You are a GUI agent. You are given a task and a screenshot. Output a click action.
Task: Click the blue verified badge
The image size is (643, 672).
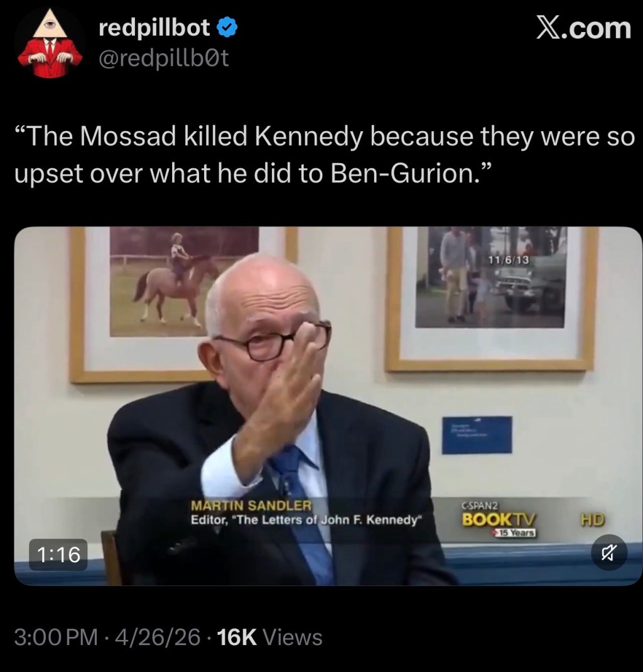point(227,28)
